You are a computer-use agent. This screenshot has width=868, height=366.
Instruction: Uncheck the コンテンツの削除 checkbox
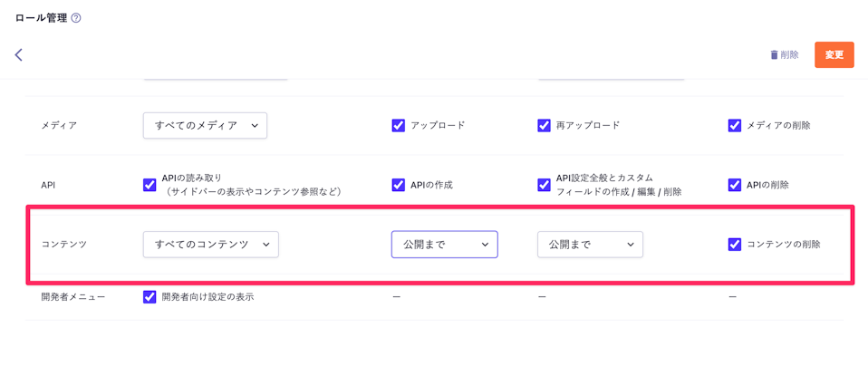(735, 245)
